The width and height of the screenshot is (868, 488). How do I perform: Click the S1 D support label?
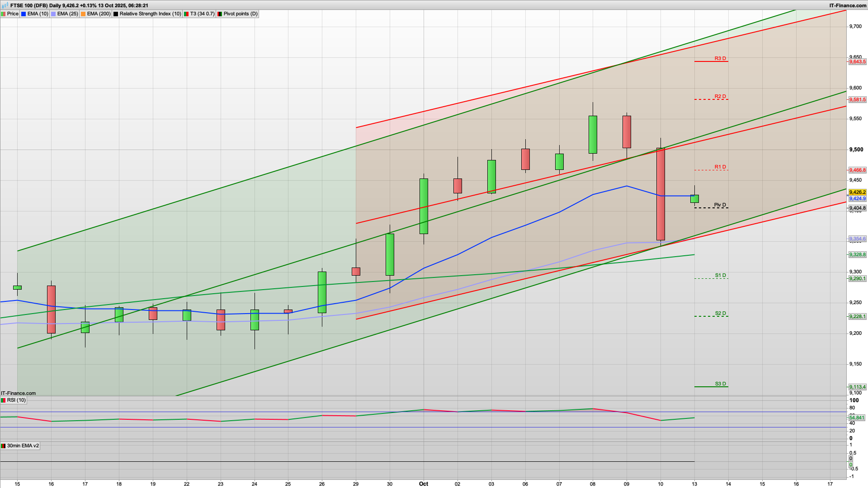coord(720,275)
